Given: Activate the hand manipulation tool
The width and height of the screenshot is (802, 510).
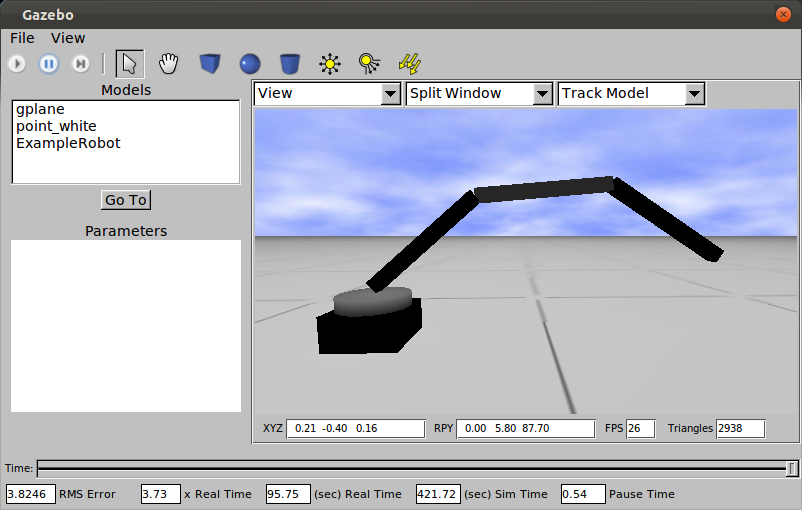Looking at the screenshot, I should (x=168, y=64).
